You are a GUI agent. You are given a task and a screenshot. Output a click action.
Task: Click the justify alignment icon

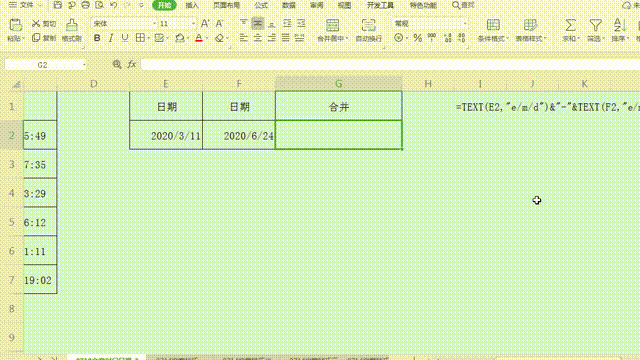[x=286, y=38]
